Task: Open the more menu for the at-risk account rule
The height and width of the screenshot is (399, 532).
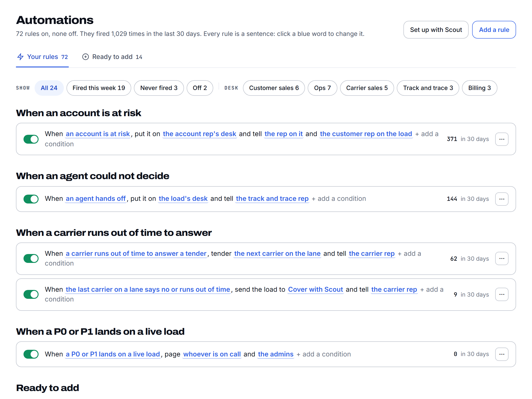Action: tap(501, 139)
